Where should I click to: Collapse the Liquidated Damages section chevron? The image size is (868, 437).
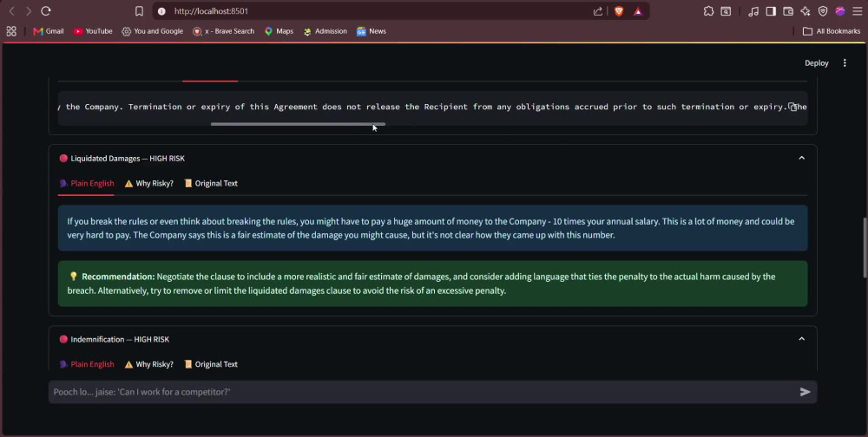pyautogui.click(x=801, y=158)
